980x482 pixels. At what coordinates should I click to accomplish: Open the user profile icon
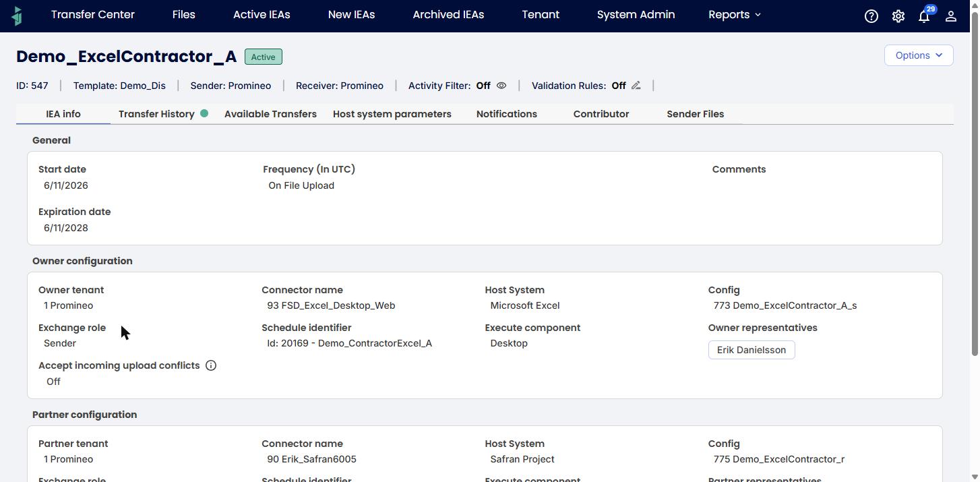point(951,16)
